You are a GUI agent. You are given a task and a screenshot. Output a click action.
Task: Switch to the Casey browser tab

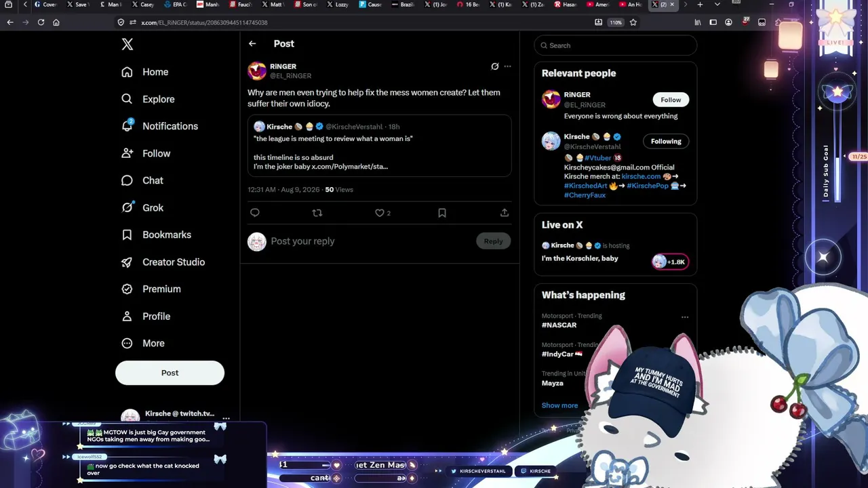click(x=143, y=5)
